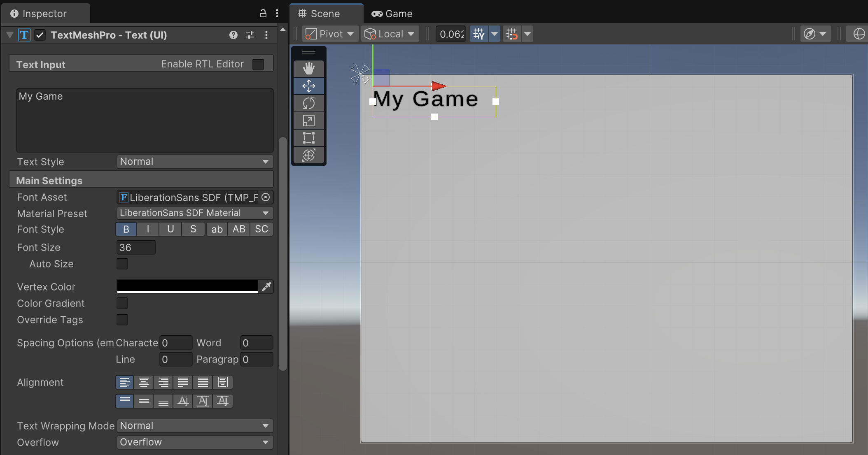This screenshot has height=455, width=868.
Task: Toggle the Pivot handle position button
Action: coord(330,34)
